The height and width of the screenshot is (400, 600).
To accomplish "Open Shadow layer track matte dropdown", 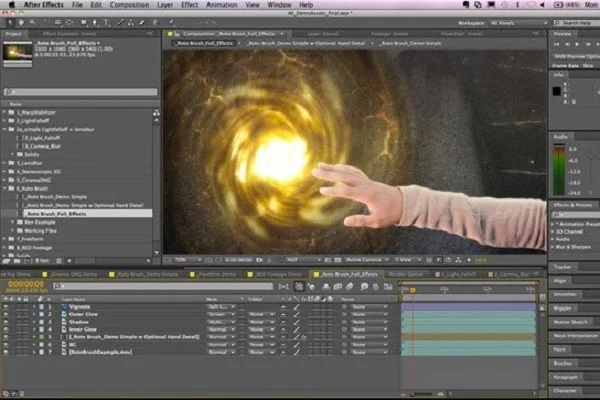I will click(261, 322).
